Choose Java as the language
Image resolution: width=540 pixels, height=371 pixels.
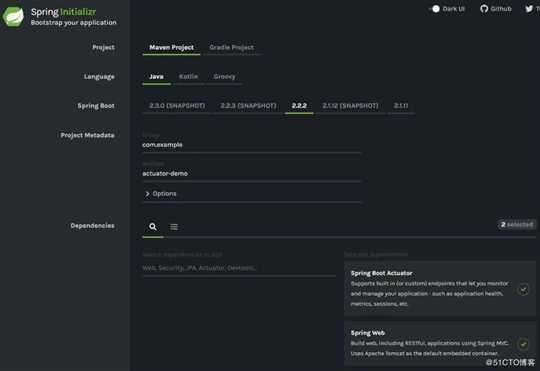156,76
